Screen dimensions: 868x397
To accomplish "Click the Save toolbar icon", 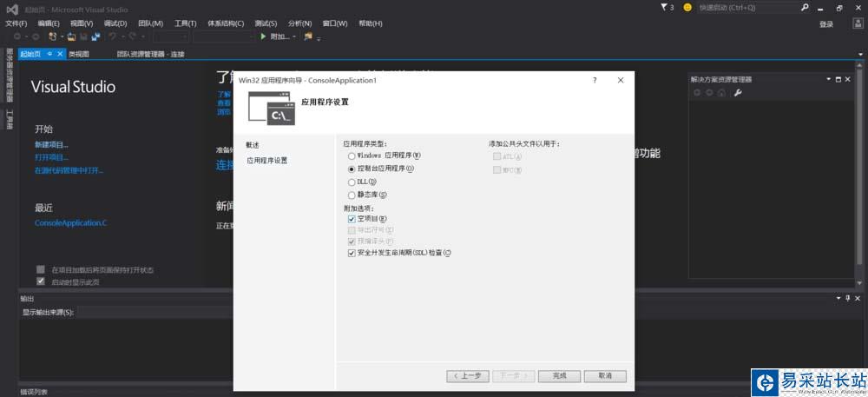I will [x=83, y=36].
